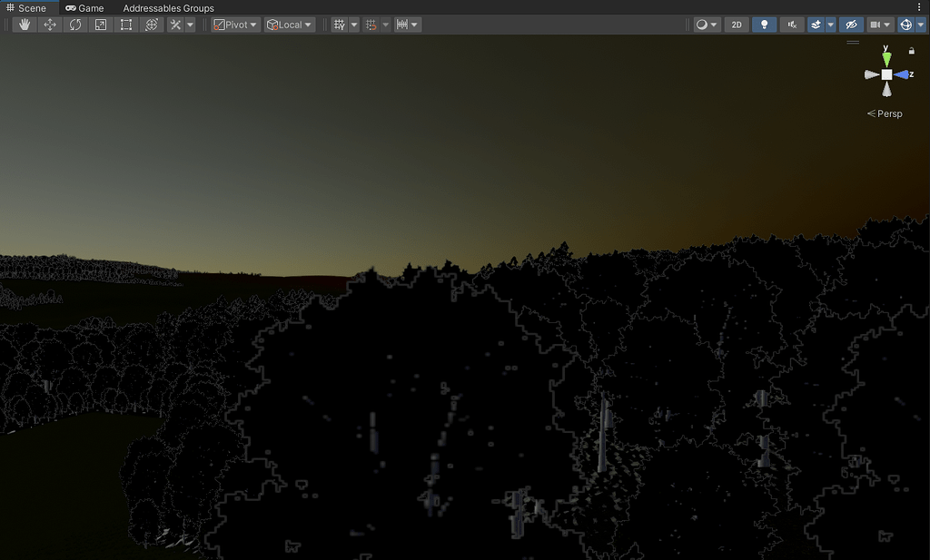This screenshot has width=930, height=560.
Task: Select the Rotate tool
Action: [75, 25]
